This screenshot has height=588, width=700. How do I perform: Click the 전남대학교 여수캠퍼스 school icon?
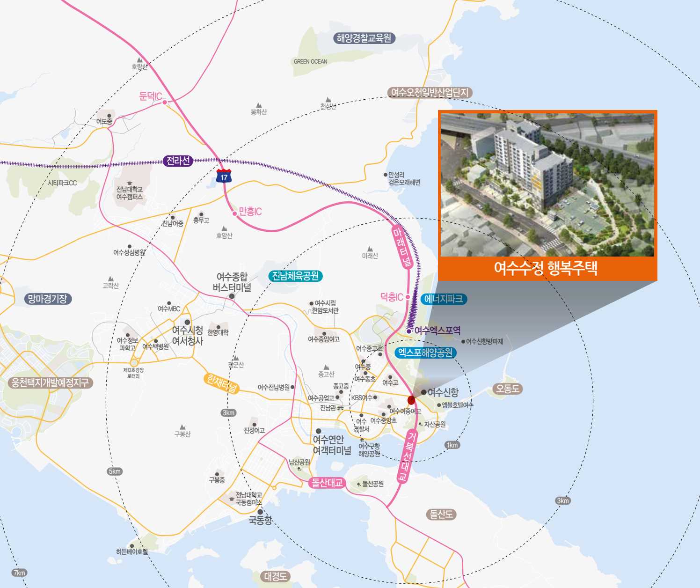[130, 184]
